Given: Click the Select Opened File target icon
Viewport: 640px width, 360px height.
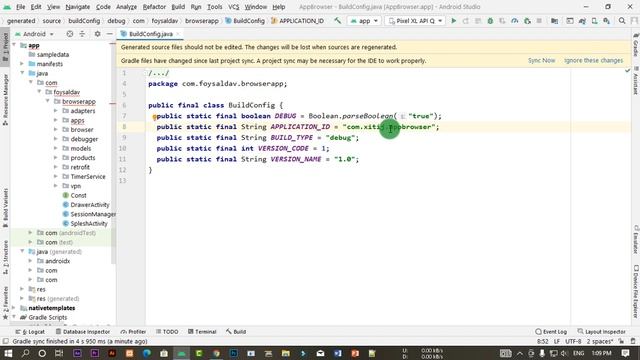Looking at the screenshot, I should (70, 34).
